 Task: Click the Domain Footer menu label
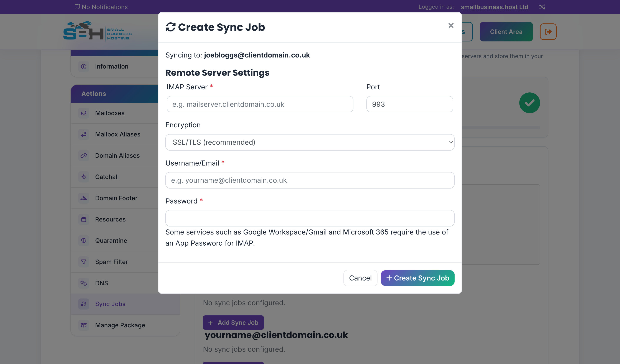pos(116,198)
